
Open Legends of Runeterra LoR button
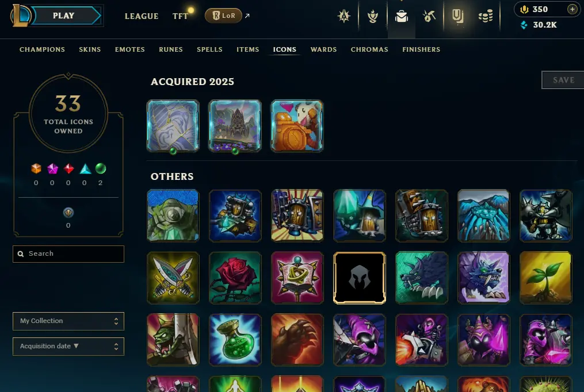click(223, 16)
